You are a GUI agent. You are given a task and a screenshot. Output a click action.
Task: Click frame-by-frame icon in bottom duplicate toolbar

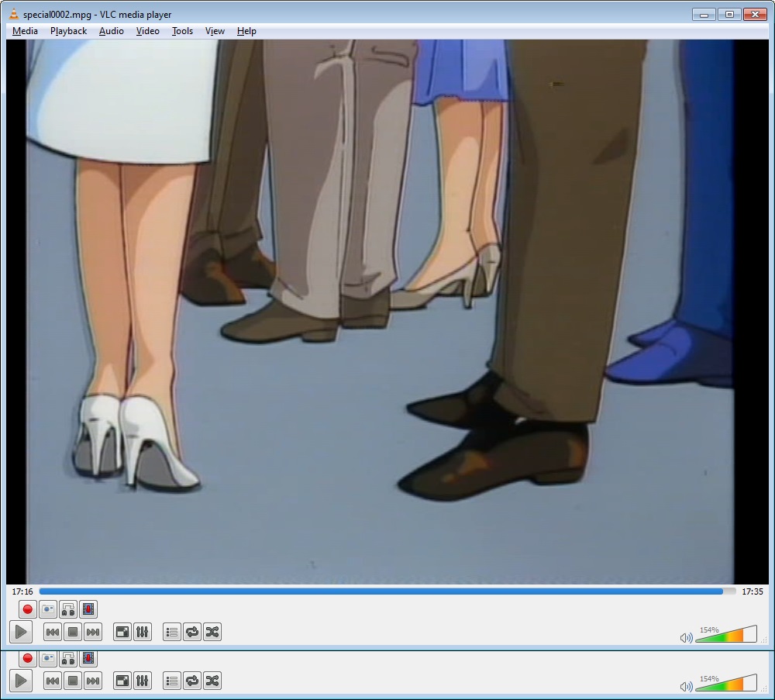click(x=88, y=658)
